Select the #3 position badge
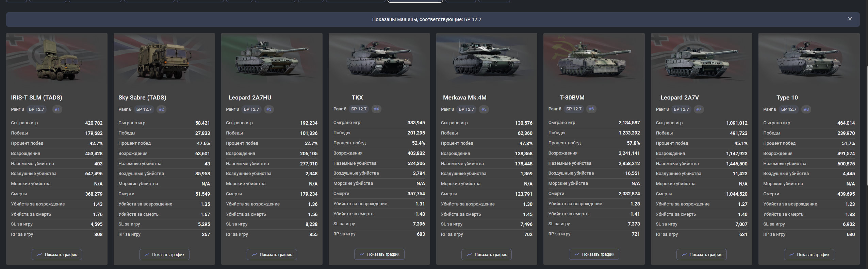Image resolution: width=868 pixels, height=269 pixels. coord(269,109)
